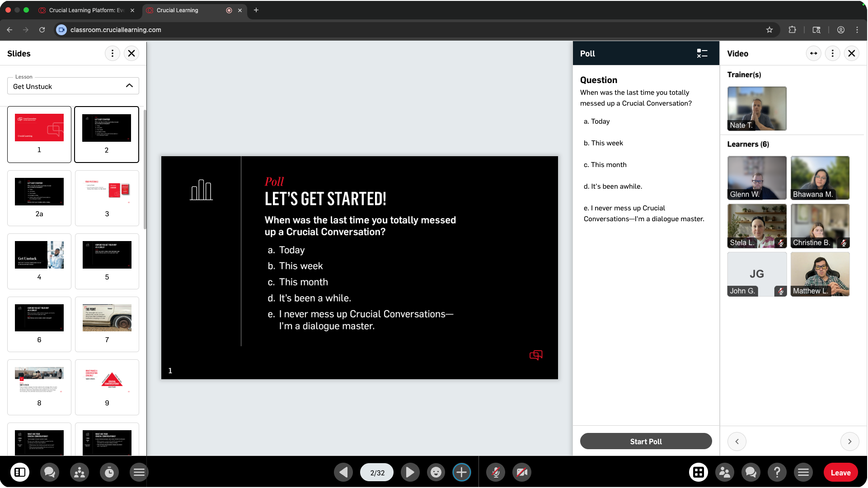
Task: Open the browser profile icon
Action: pos(841,30)
